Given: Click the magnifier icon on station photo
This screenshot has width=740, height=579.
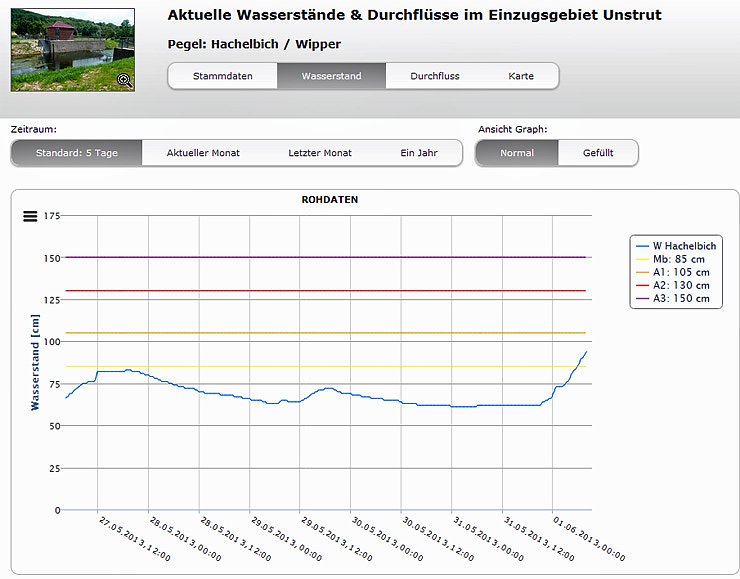Looking at the screenshot, I should point(124,80).
